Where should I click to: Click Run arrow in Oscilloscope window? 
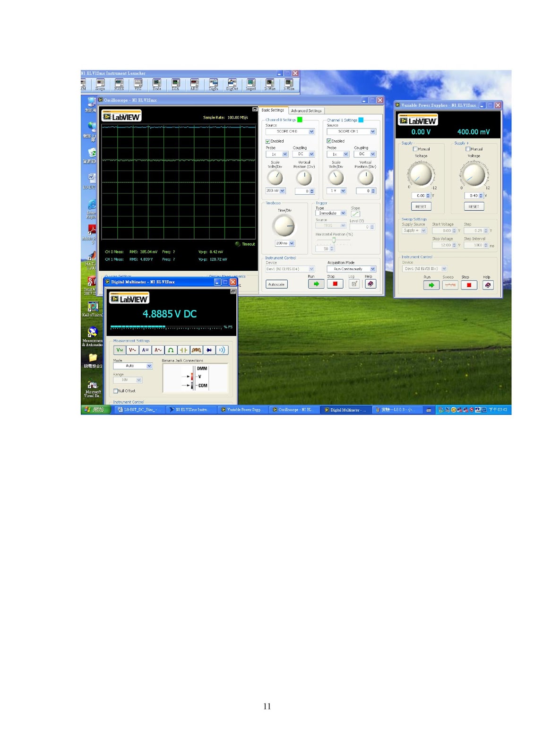coord(316,284)
